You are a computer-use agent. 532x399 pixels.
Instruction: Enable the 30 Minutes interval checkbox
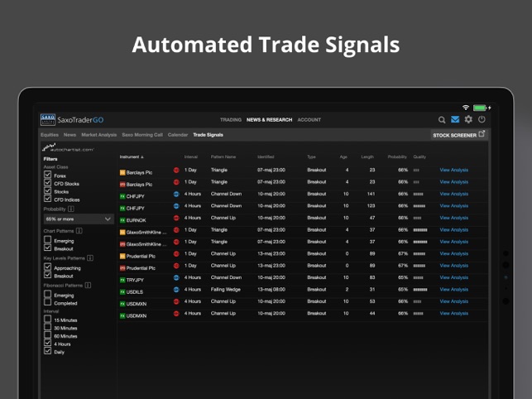47,327
